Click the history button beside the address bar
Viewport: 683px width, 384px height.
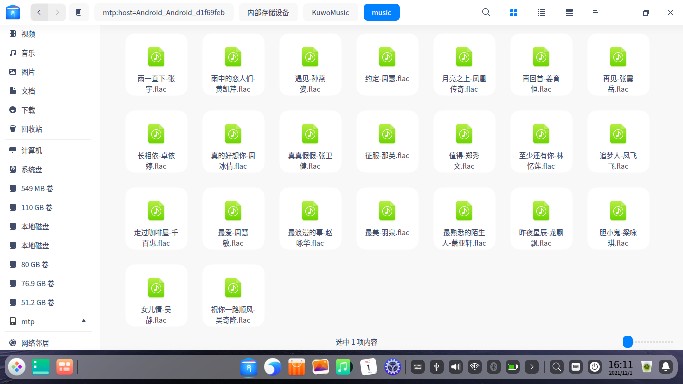[x=78, y=12]
